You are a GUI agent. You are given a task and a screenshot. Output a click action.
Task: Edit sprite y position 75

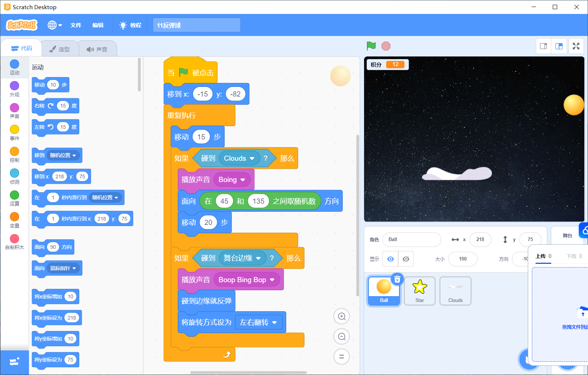530,240
